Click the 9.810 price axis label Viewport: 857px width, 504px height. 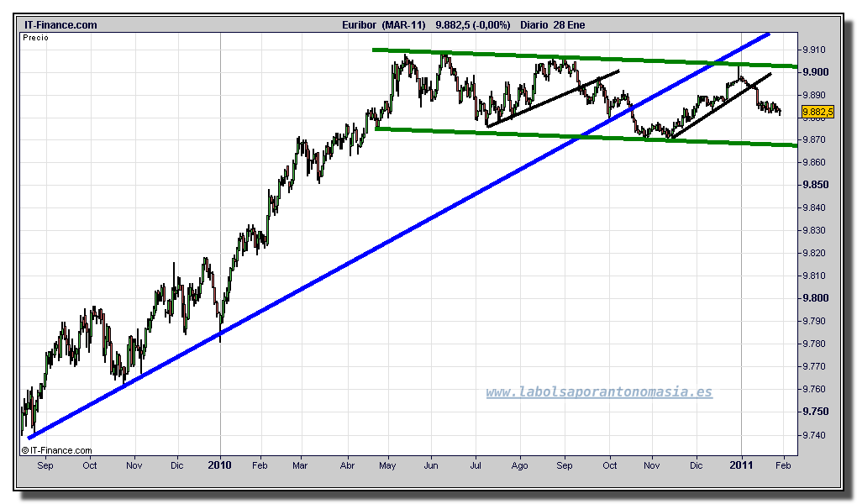815,276
